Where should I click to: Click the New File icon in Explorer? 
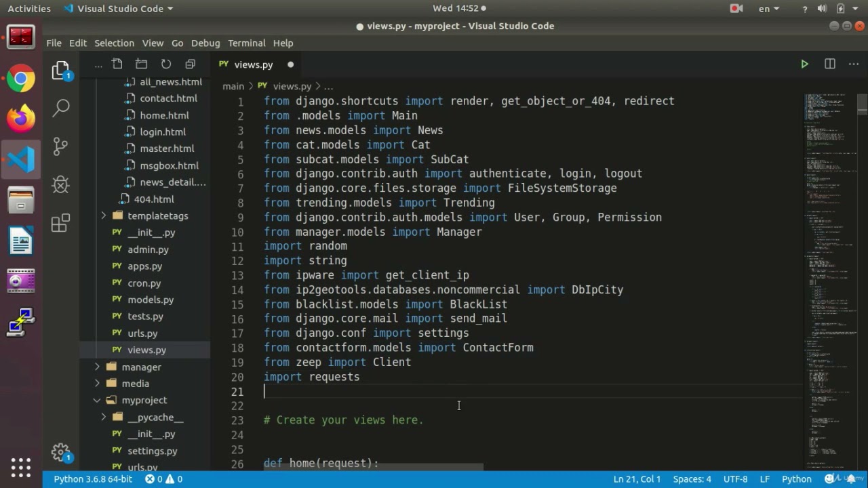(x=117, y=64)
